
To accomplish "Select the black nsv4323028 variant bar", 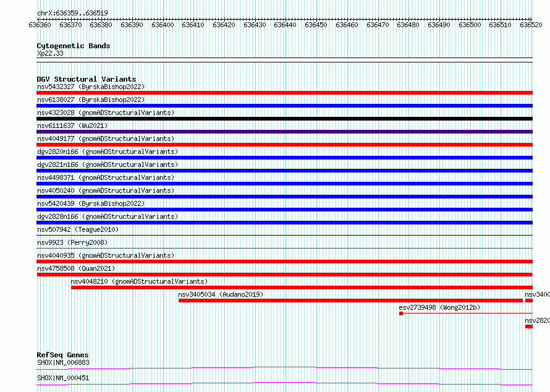I will (284, 119).
